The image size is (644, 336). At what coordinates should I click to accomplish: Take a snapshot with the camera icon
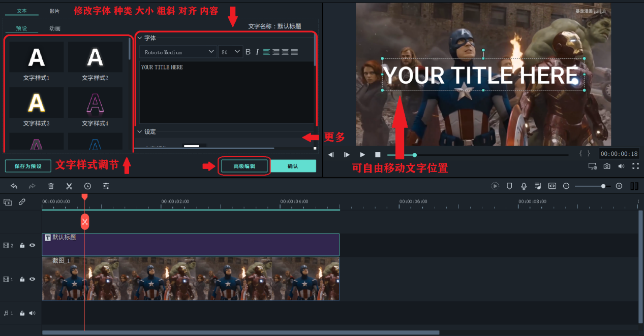[607, 166]
